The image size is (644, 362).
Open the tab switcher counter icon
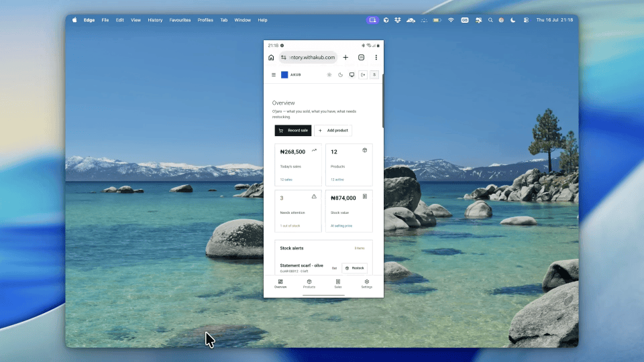361,58
